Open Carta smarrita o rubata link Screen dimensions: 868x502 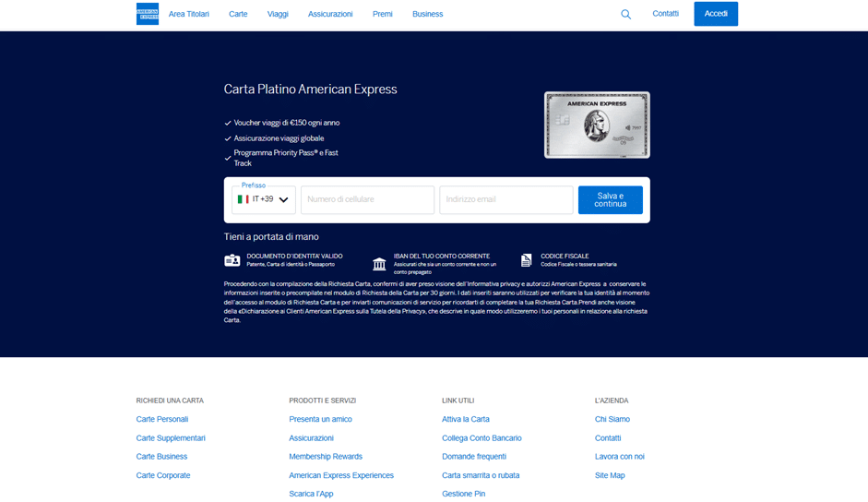pyautogui.click(x=481, y=475)
